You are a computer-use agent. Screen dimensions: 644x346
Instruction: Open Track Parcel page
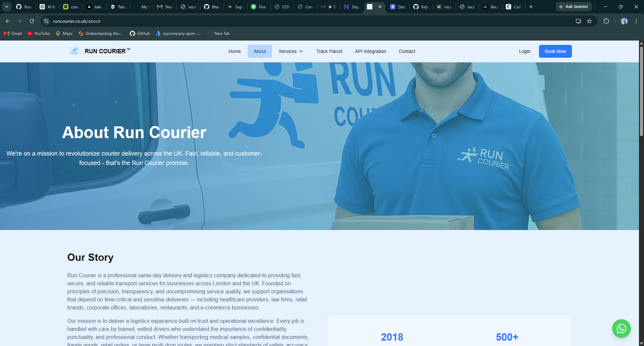329,51
